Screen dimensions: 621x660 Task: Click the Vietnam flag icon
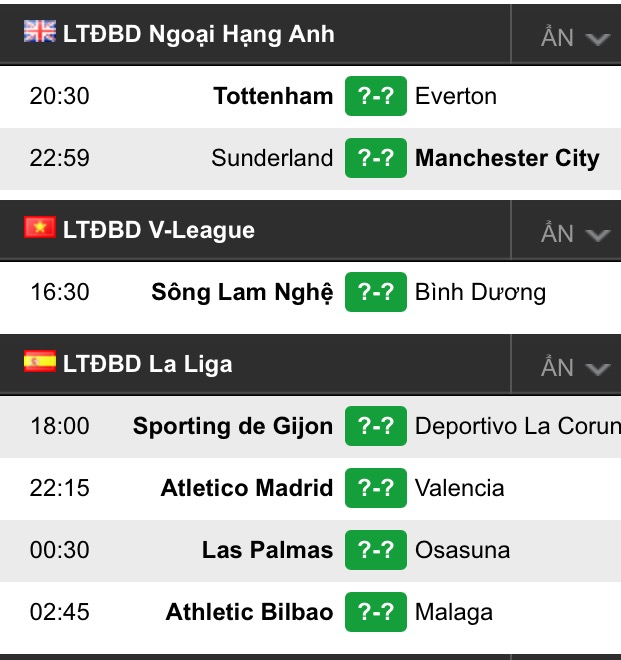(40, 227)
